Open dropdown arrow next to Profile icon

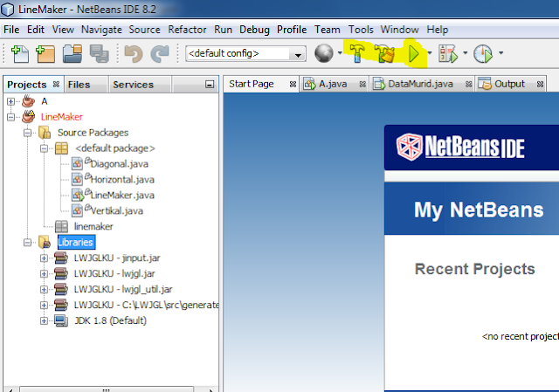(500, 53)
